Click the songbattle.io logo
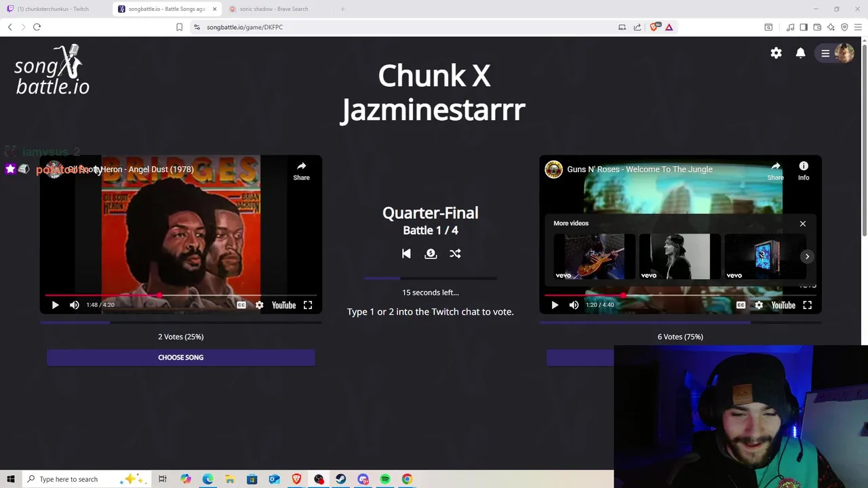The height and width of the screenshot is (488, 868). tap(52, 70)
